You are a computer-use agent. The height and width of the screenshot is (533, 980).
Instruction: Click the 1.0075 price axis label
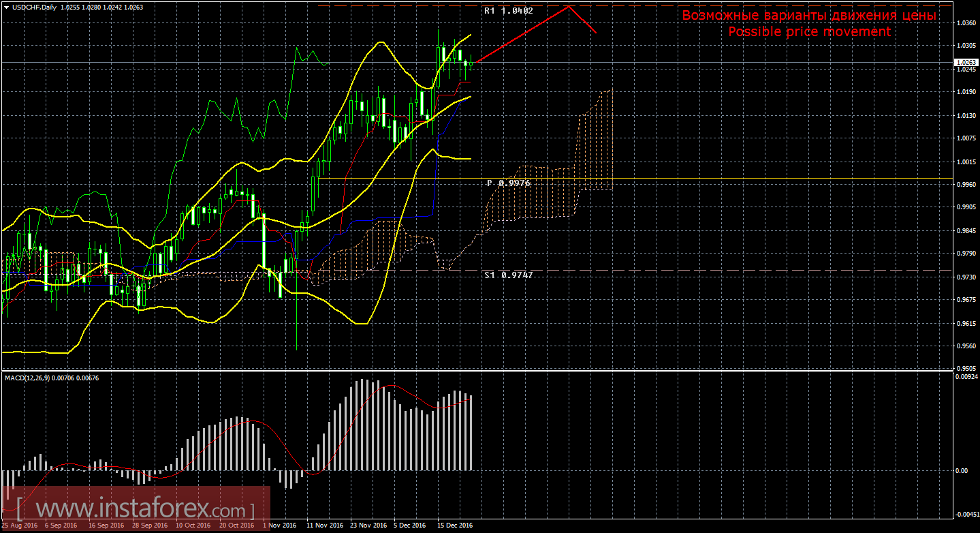tap(966, 138)
